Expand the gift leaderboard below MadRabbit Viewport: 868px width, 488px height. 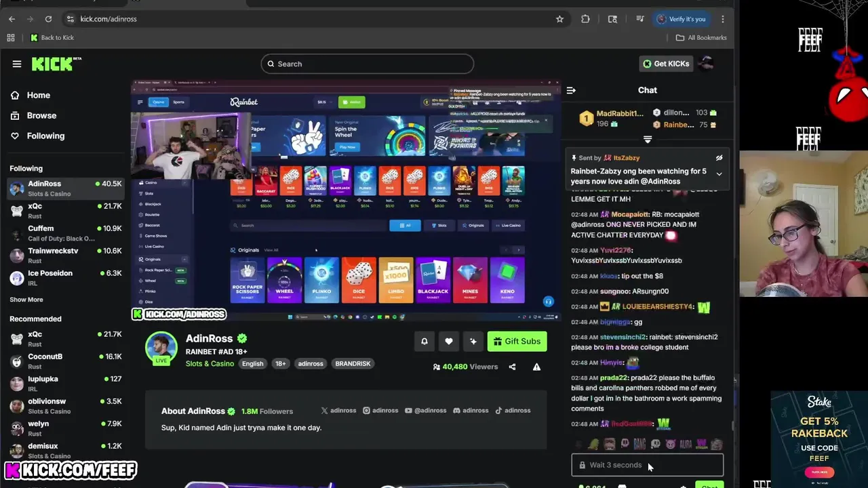648,140
